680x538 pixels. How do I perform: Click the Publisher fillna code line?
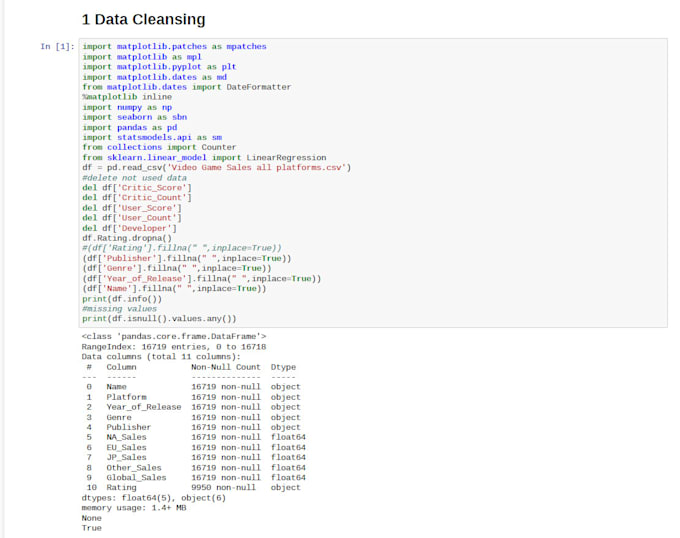coord(186,258)
